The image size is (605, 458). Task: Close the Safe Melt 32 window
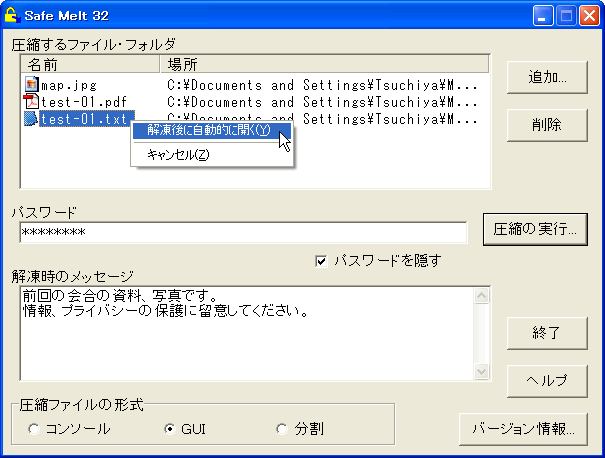(589, 16)
